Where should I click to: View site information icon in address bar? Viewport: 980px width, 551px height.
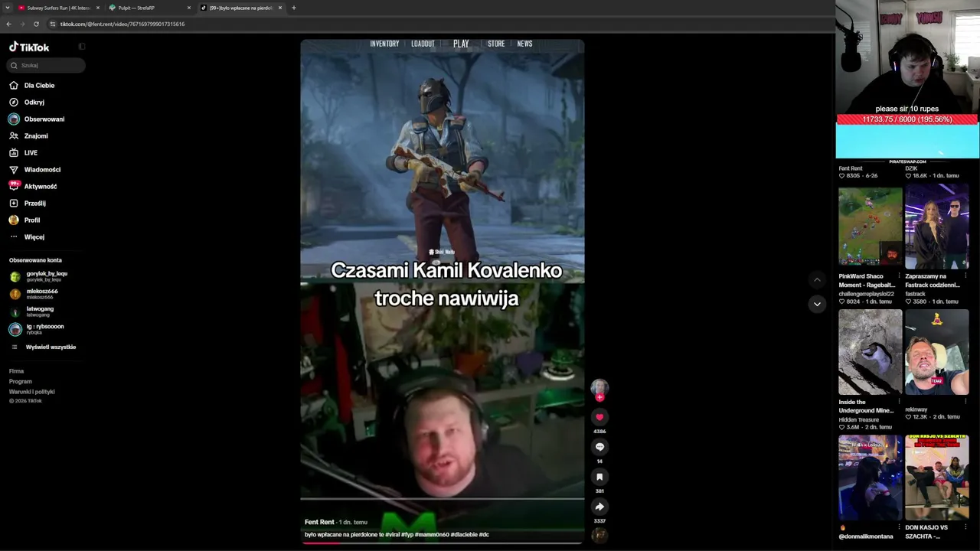53,24
